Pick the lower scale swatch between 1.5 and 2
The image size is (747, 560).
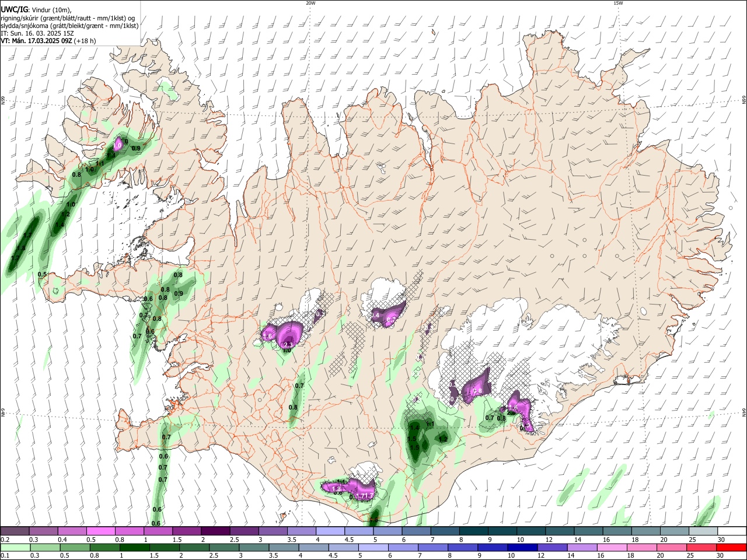click(x=164, y=547)
